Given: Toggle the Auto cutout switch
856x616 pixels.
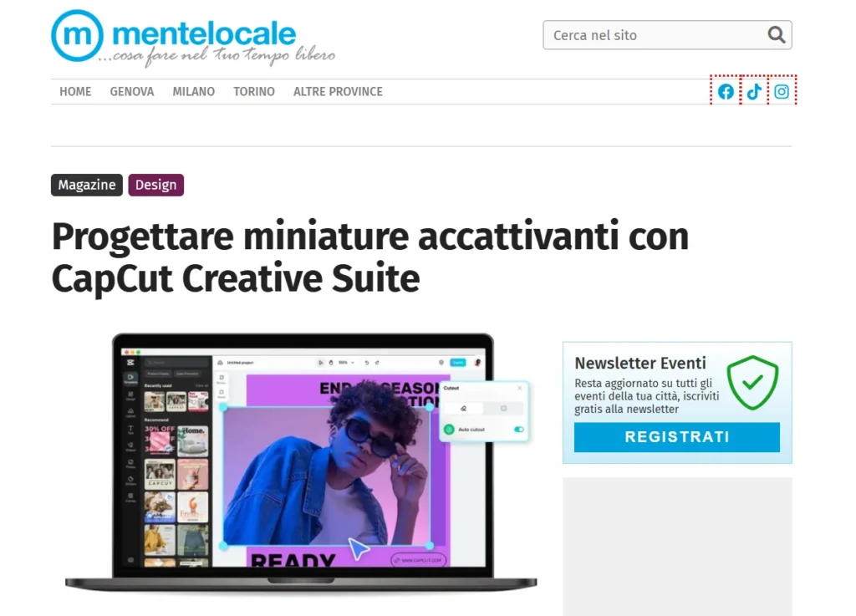Looking at the screenshot, I should tap(519, 430).
